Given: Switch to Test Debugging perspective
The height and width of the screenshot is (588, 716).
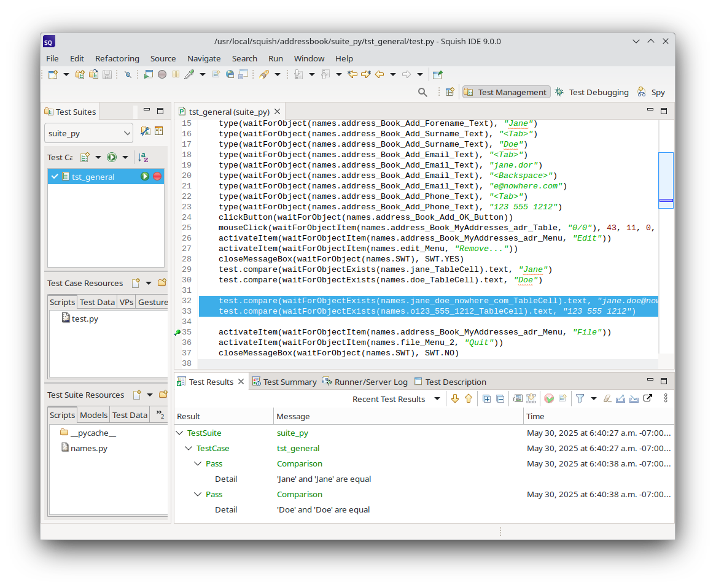Looking at the screenshot, I should coord(592,92).
